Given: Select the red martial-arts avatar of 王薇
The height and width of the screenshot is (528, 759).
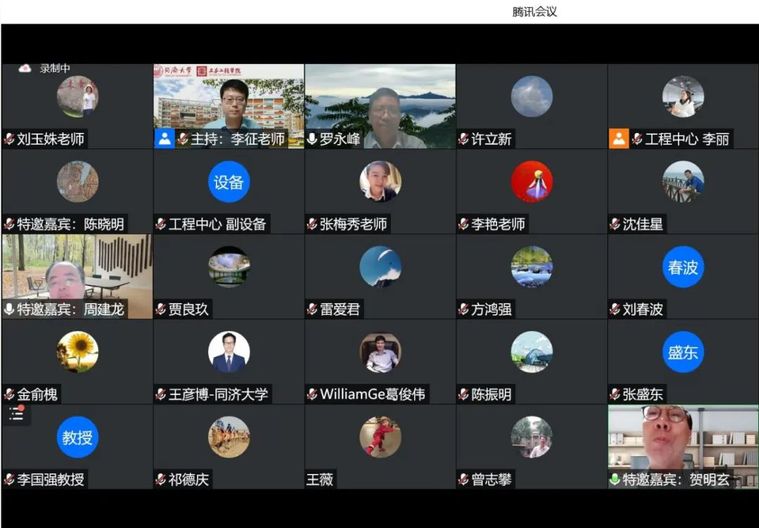Looking at the screenshot, I should [380, 437].
